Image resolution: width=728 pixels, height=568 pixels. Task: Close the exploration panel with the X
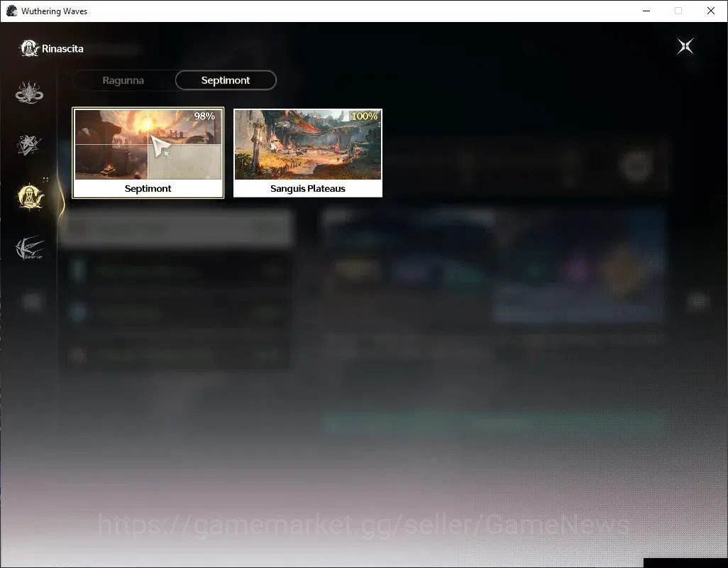point(685,46)
